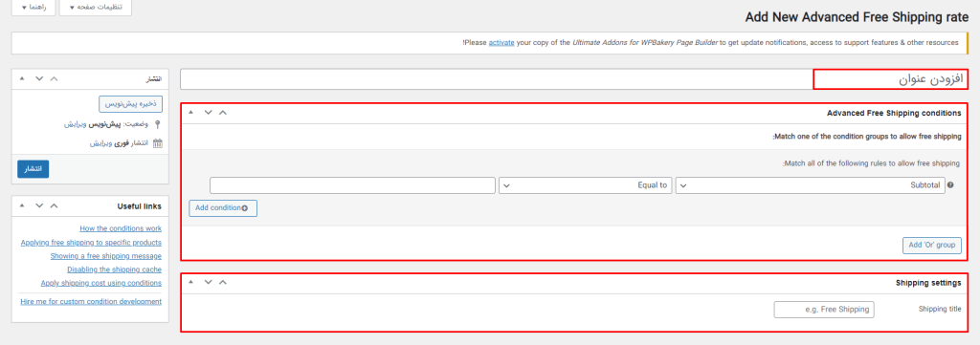Move the Shipping settings panel up
Screen dimensions: 980x345
coord(222,283)
